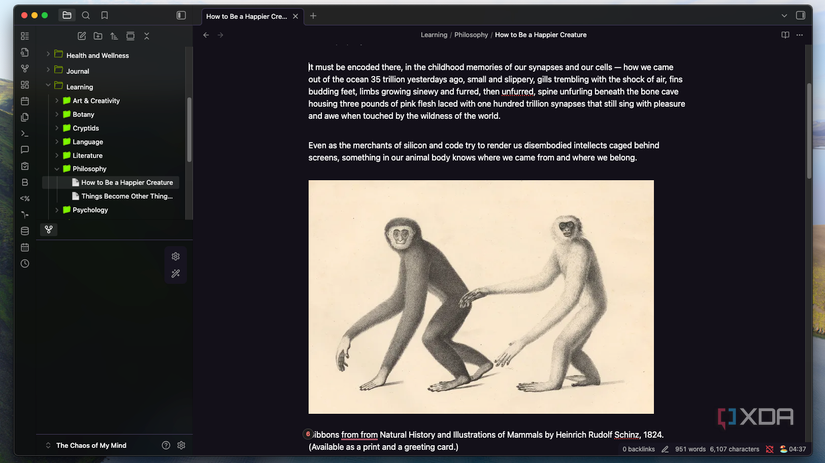
Task: Open graph settings gear in lower pane
Action: pyautogui.click(x=176, y=256)
